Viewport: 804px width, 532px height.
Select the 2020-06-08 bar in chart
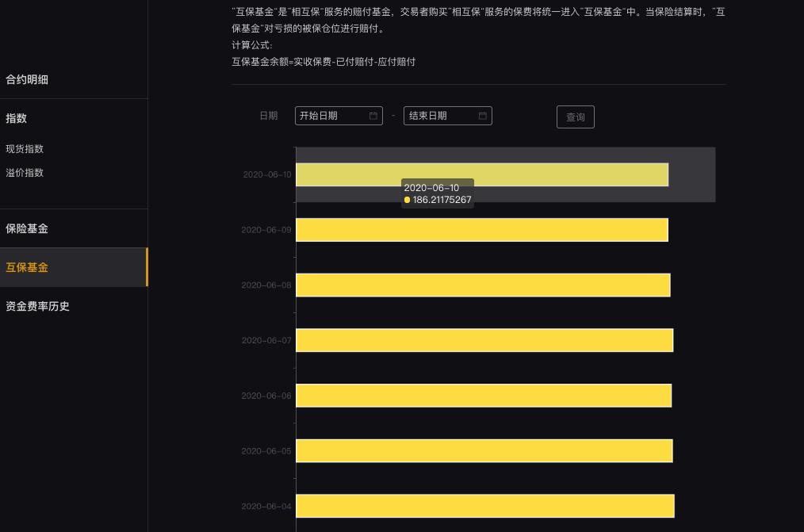click(483, 285)
